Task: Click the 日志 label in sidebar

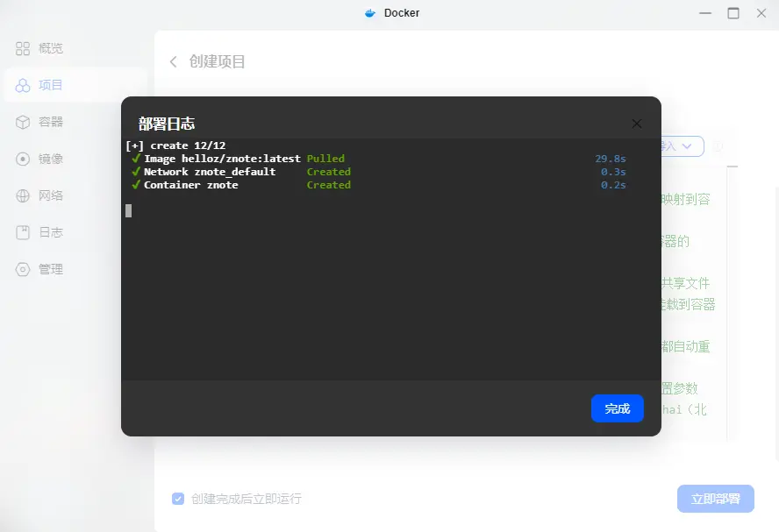Action: click(51, 232)
